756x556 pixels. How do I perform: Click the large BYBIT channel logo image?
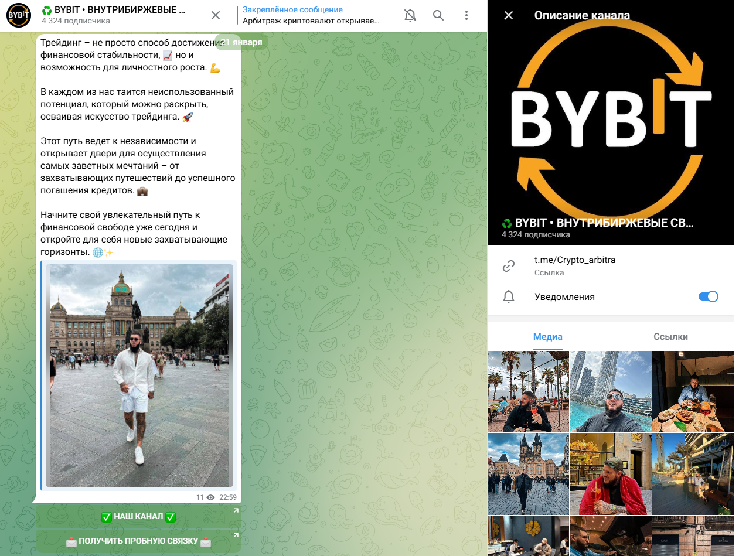click(611, 122)
